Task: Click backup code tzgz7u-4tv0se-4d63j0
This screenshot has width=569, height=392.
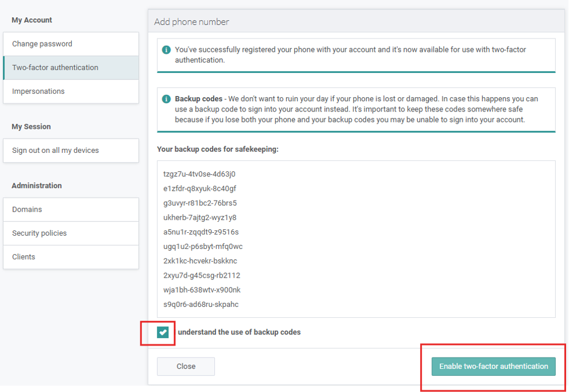Action: tap(199, 174)
